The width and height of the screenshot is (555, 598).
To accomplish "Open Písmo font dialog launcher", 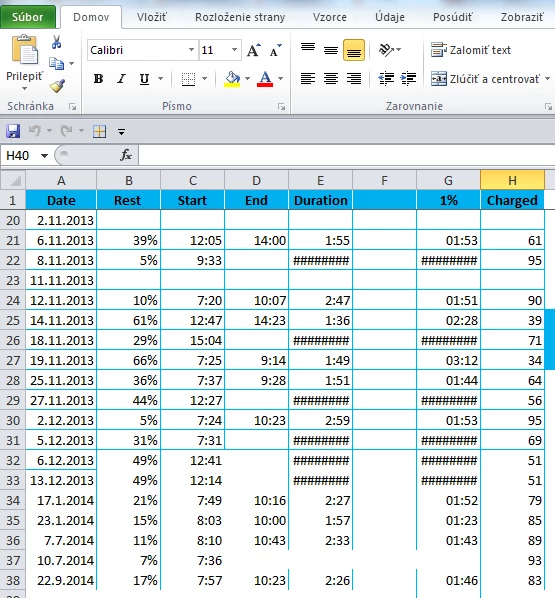I will pyautogui.click(x=282, y=107).
